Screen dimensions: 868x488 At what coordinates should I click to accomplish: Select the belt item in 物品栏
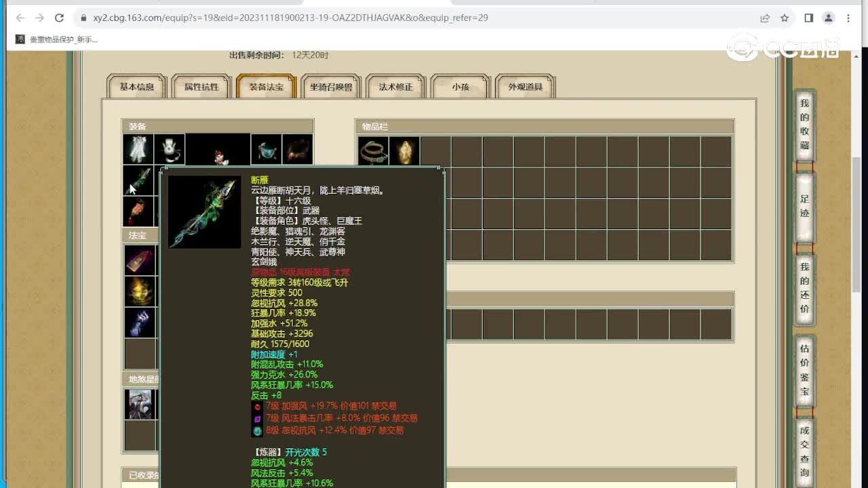[x=373, y=151]
